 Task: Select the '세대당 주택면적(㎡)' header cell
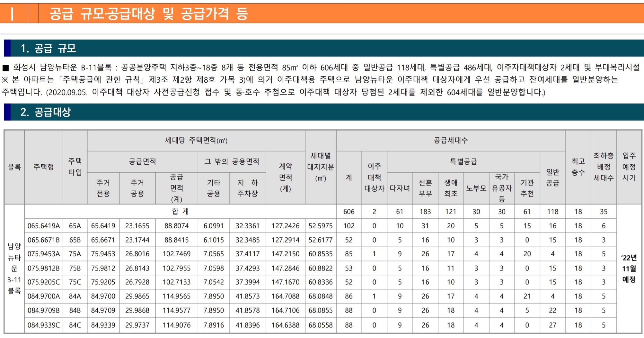[196, 141]
